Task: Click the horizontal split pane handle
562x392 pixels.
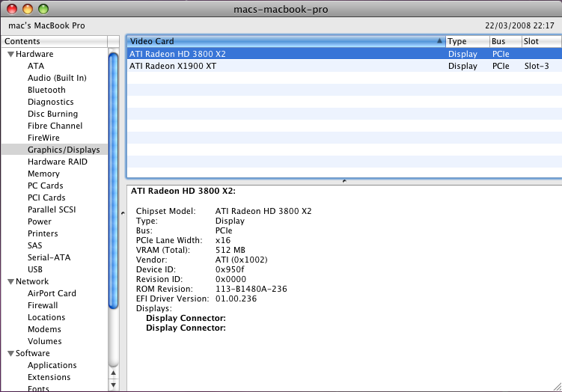Action: tap(344, 181)
